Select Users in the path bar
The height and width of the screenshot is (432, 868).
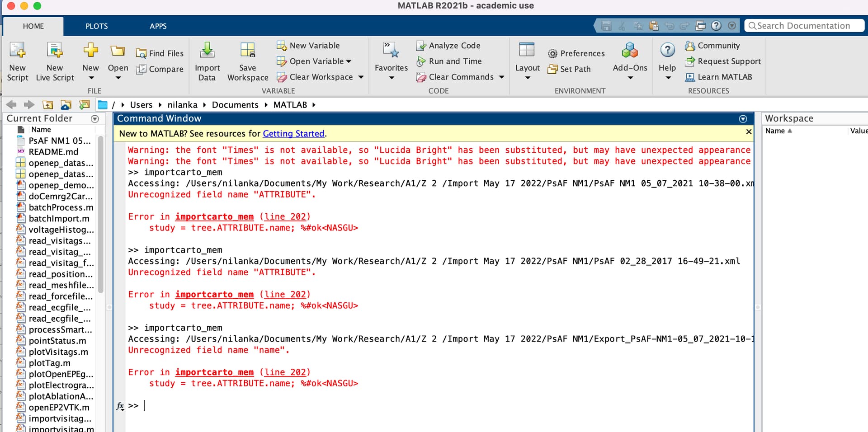(141, 105)
